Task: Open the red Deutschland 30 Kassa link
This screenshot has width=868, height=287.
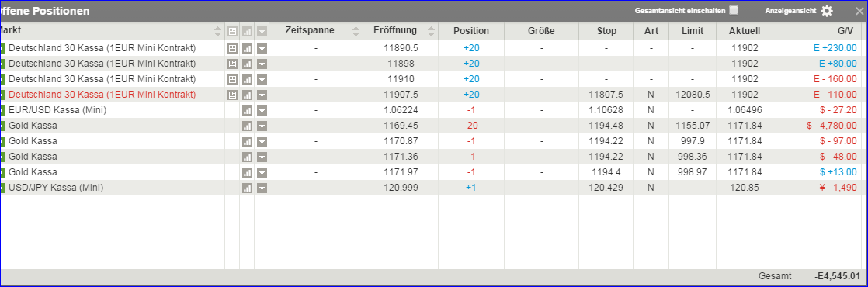Action: [x=102, y=95]
